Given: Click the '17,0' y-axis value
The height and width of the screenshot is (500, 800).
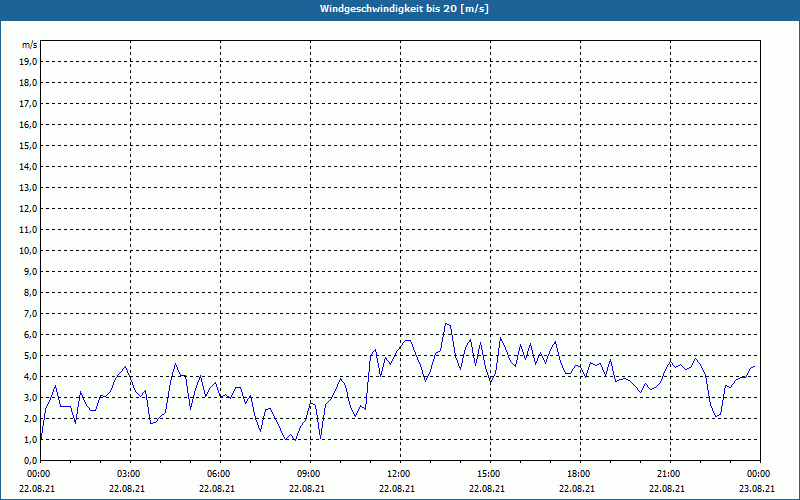Looking at the screenshot, I should (x=29, y=104).
